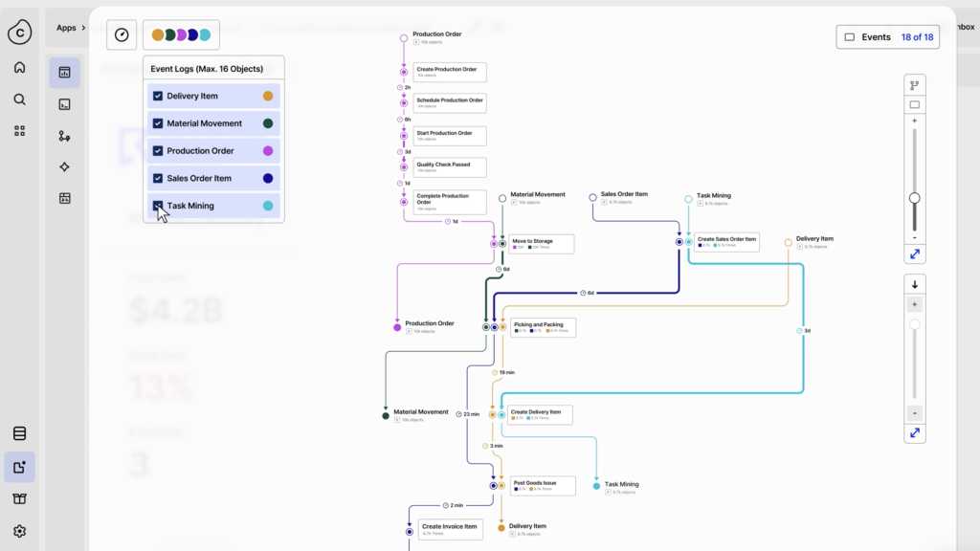Image resolution: width=980 pixels, height=551 pixels.
Task: Uncheck the Material Movement checkbox
Action: (x=158, y=123)
